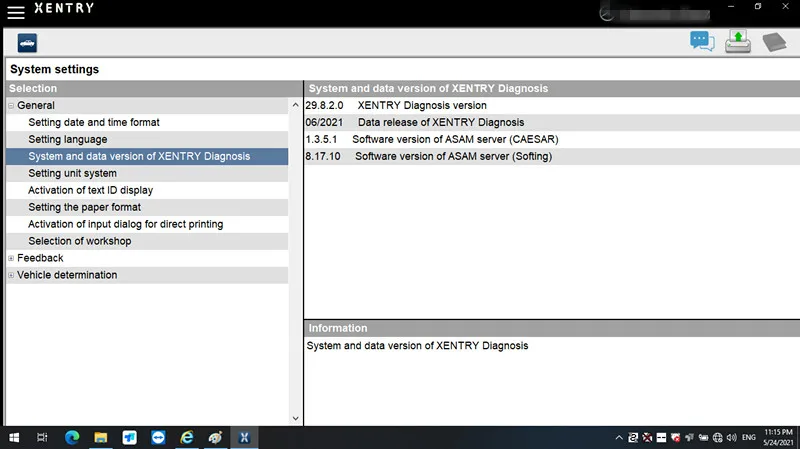800x449 pixels.
Task: Click the selection list scroll up arrow
Action: 295,105
